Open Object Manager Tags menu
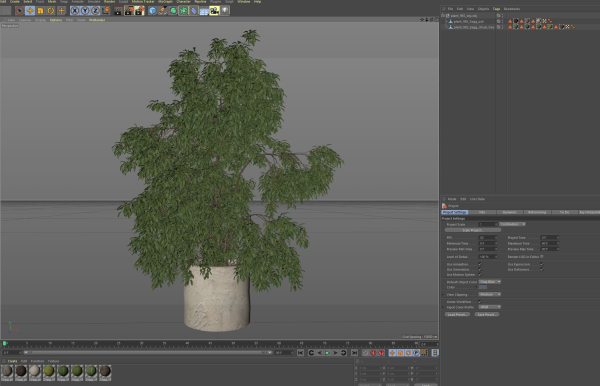 (496, 9)
